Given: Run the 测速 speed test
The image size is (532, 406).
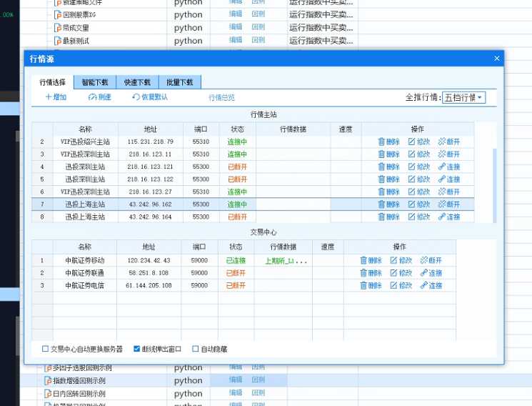Looking at the screenshot, I should [99, 97].
